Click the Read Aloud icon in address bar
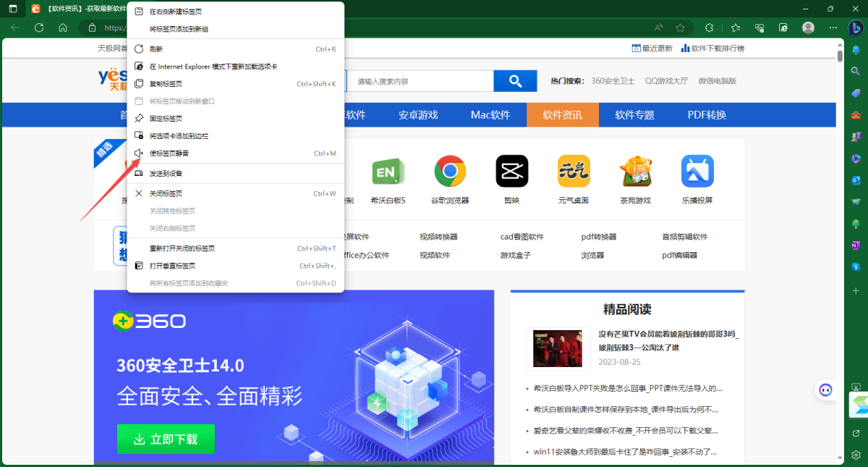This screenshot has width=868, height=467. (x=659, y=28)
